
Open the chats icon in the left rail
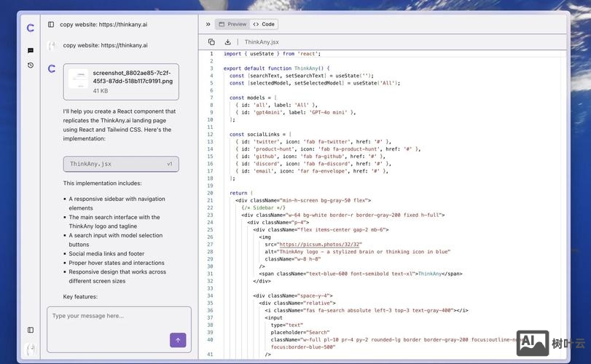pos(31,51)
